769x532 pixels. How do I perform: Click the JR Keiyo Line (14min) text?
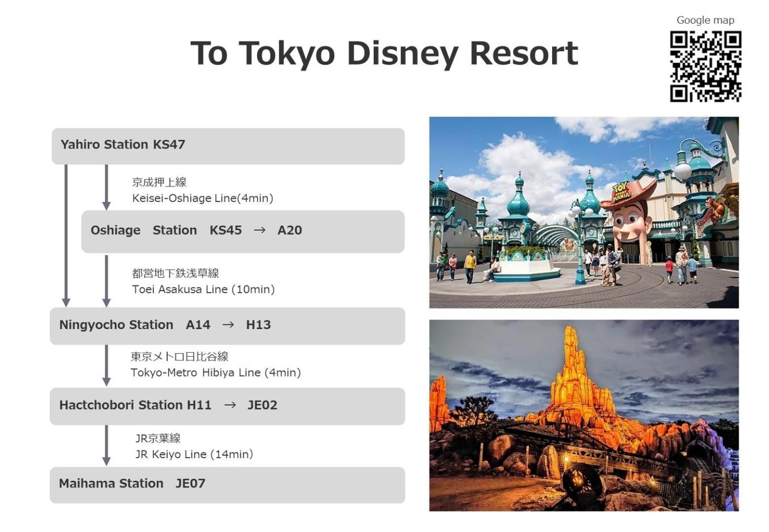[194, 454]
